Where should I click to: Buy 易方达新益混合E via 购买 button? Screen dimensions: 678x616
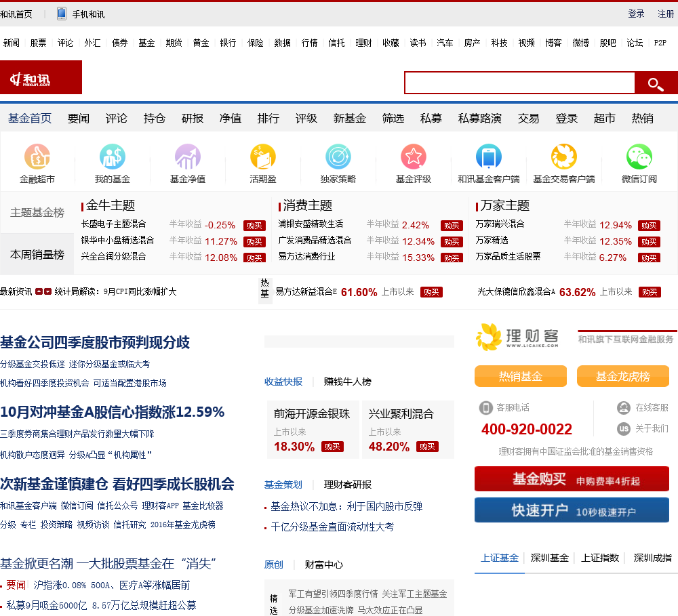[431, 292]
